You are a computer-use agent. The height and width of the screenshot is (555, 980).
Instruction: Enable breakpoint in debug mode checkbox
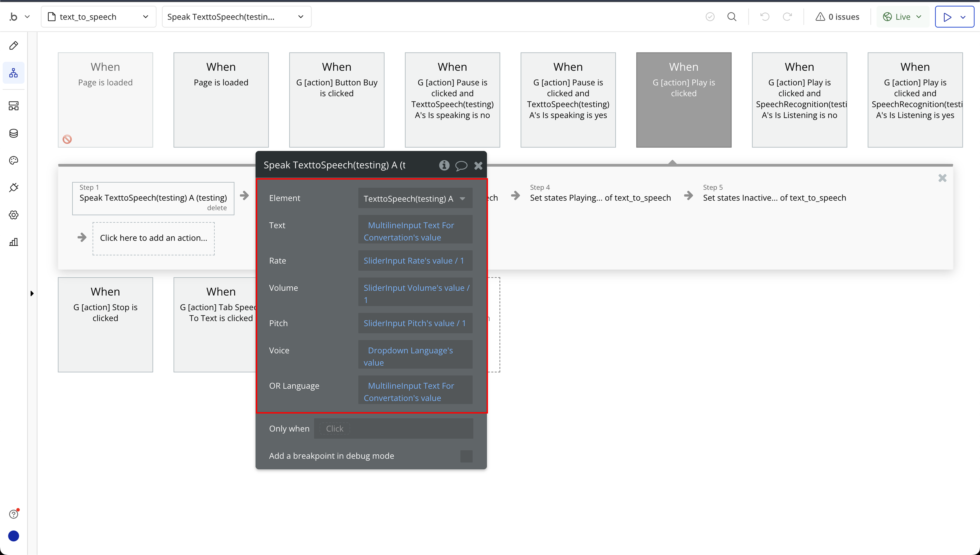[466, 456]
